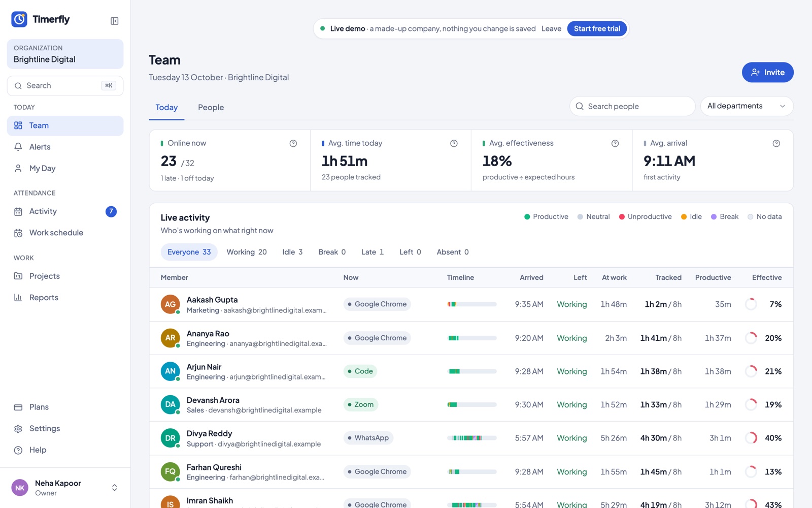812x508 pixels.
Task: Click Divya Reddy's WhatsApp app badge
Action: (368, 438)
